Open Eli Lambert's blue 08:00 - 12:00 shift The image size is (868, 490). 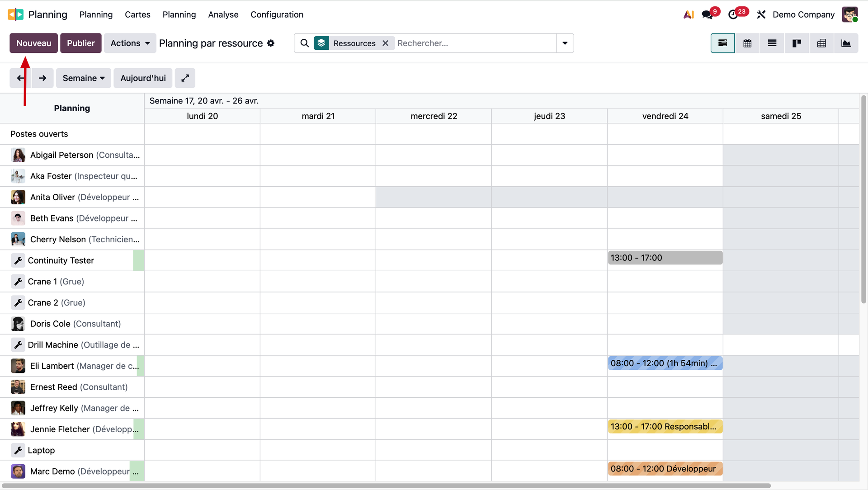(665, 363)
